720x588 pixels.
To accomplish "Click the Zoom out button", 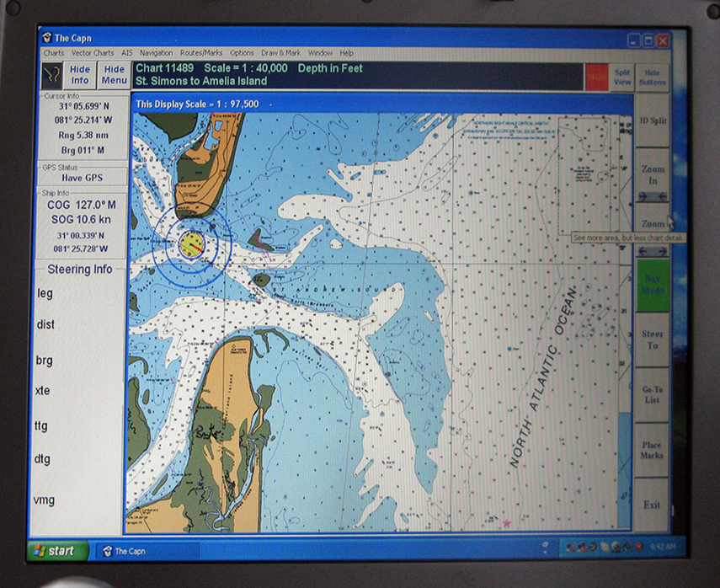I will (x=653, y=223).
